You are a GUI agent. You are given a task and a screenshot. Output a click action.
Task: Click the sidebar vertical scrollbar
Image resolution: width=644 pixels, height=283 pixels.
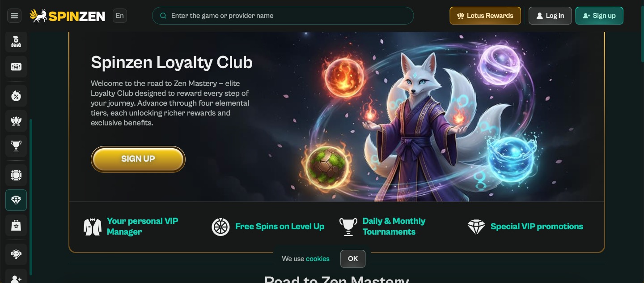click(x=31, y=197)
